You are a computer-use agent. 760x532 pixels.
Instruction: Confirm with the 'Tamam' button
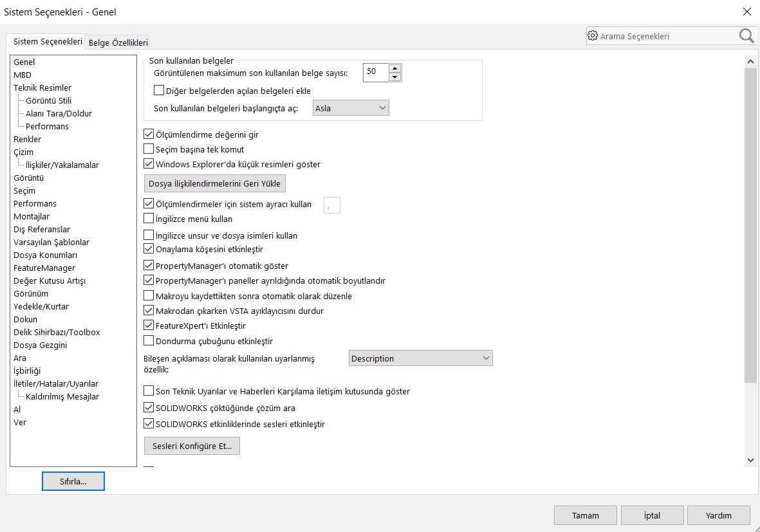pos(586,515)
